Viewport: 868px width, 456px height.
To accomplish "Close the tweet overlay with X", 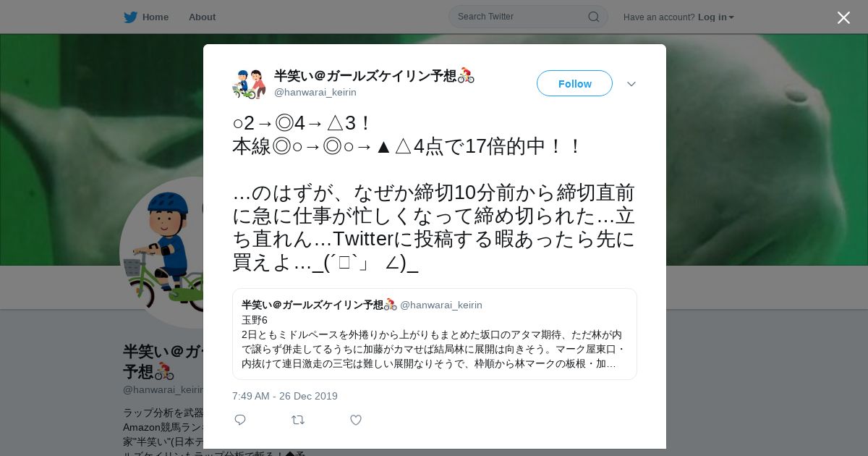I will coord(843,17).
